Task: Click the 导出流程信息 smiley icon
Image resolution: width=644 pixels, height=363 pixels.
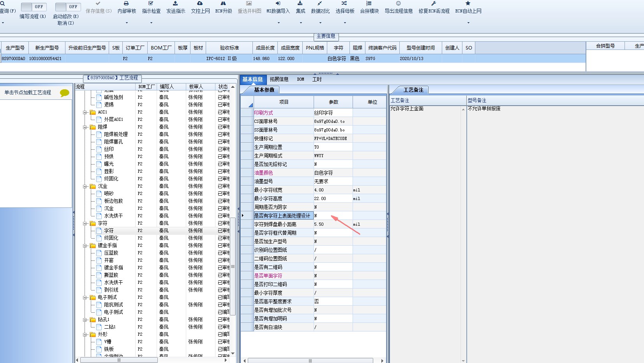Action: (x=398, y=3)
